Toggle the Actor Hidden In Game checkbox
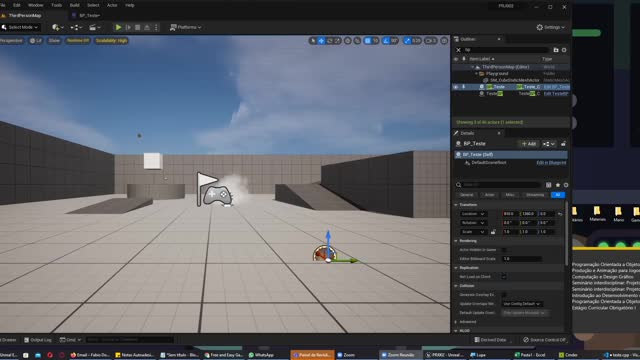 tap(504, 250)
